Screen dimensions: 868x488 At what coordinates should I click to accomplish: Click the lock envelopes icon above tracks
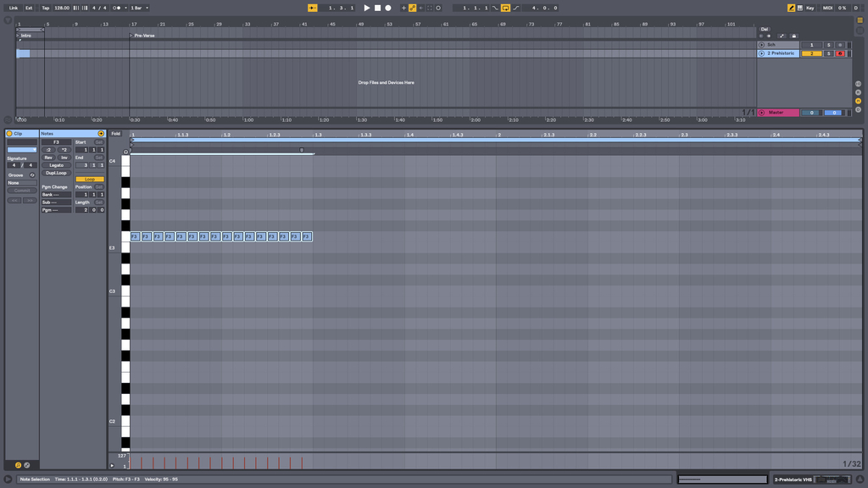click(x=794, y=37)
